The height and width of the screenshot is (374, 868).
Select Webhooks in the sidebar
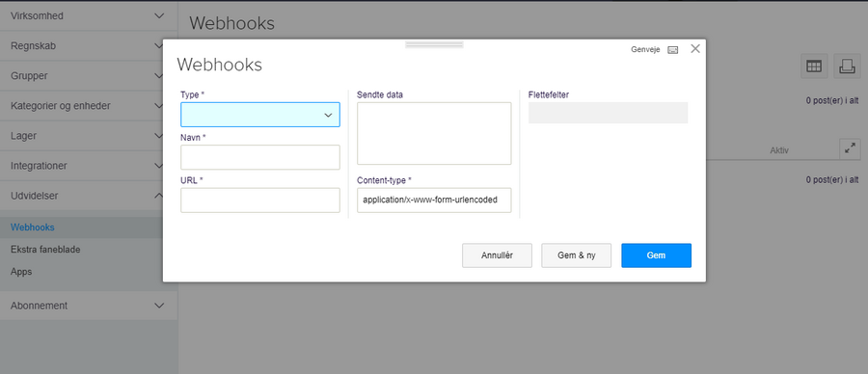[x=33, y=227]
